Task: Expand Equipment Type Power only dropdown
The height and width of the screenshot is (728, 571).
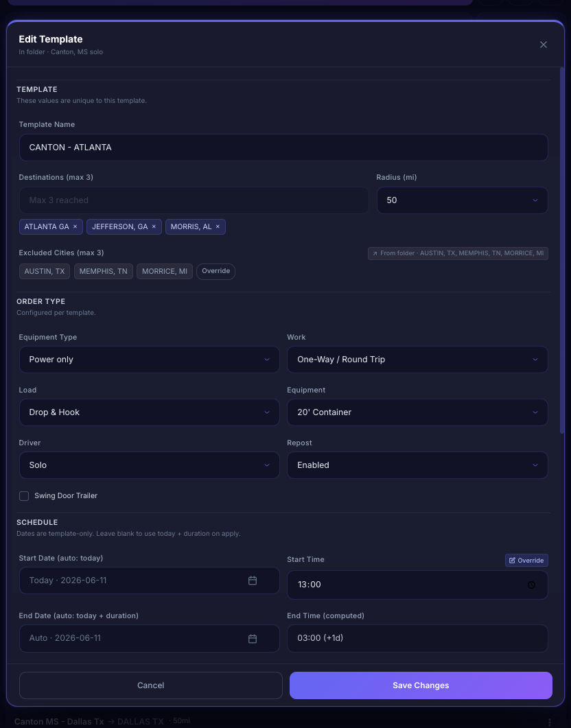Action: [x=150, y=360]
